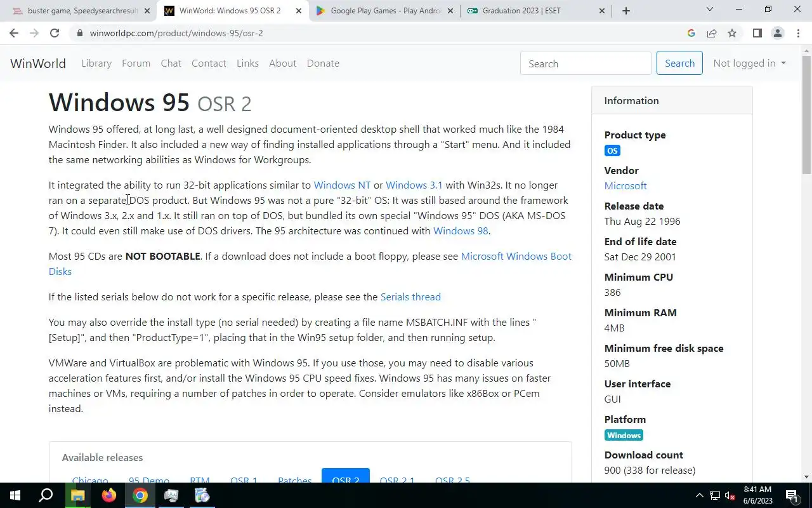
Task: Follow the Windows 98 link
Action: tap(461, 231)
